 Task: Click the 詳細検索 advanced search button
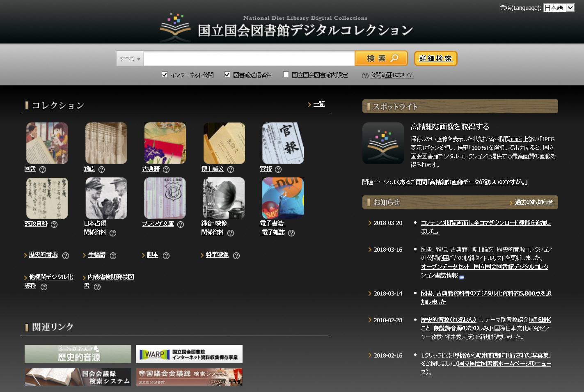[x=435, y=58]
